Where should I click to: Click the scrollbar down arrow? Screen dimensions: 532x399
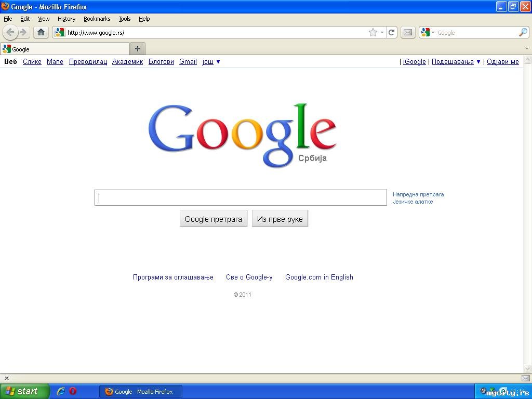coord(528,368)
